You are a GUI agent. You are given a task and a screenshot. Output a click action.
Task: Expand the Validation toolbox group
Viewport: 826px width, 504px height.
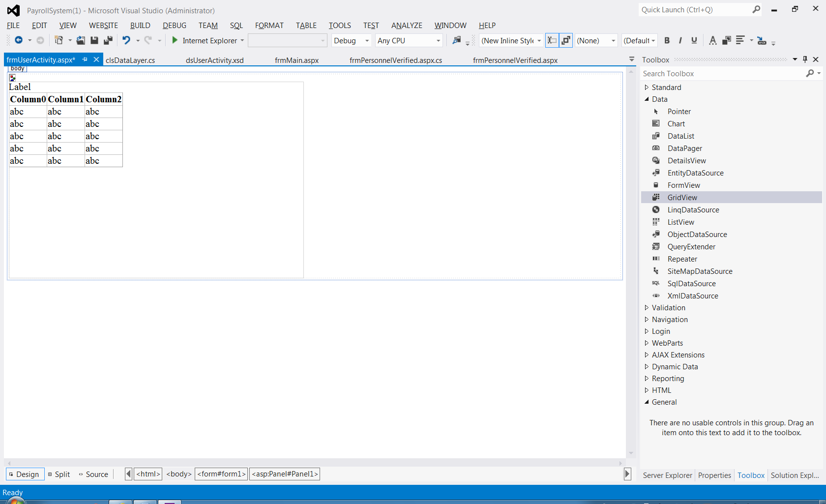[x=647, y=307]
